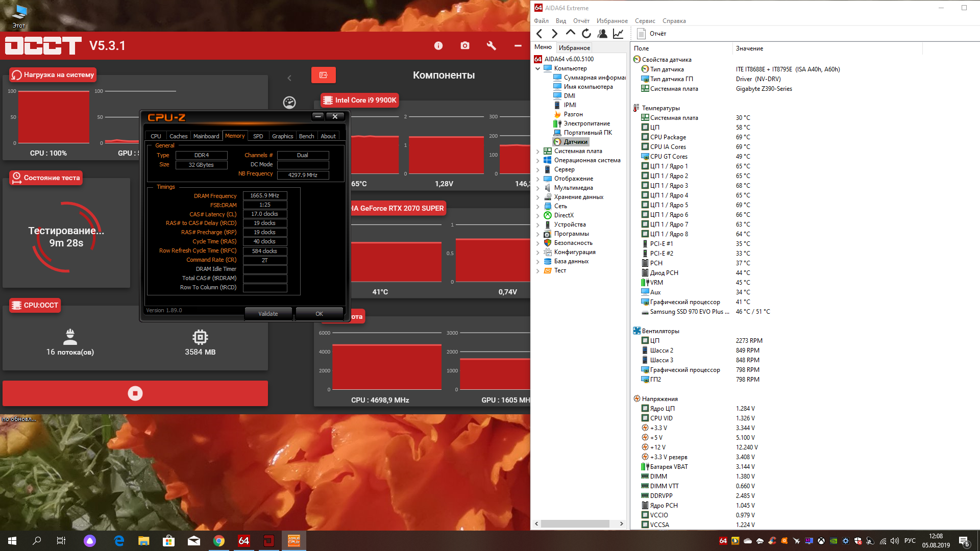Click OCCT info icon

pyautogui.click(x=438, y=46)
